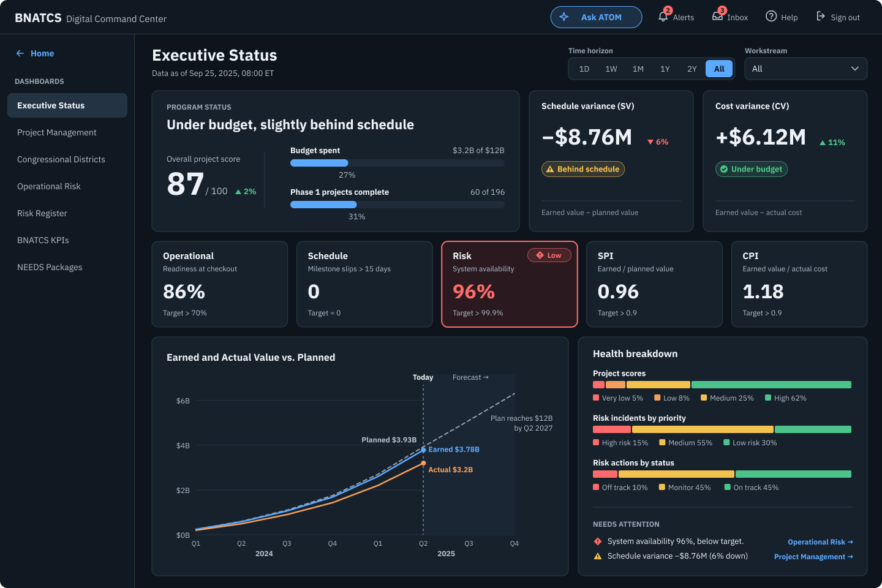Click the yellow triangle beside Schedule variance alert
The width and height of the screenshot is (882, 588).
coord(598,556)
